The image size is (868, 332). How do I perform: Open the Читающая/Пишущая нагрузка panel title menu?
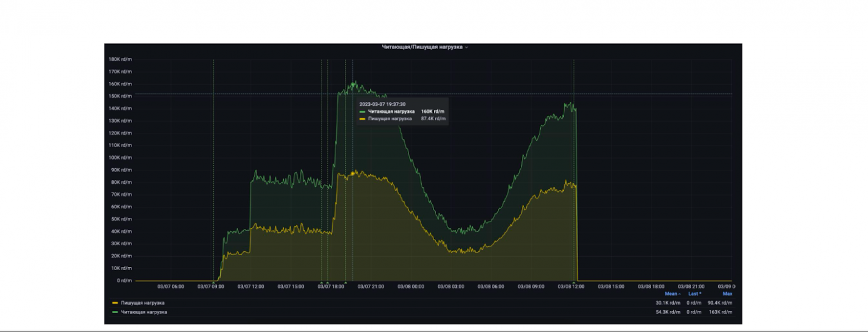pyautogui.click(x=422, y=47)
